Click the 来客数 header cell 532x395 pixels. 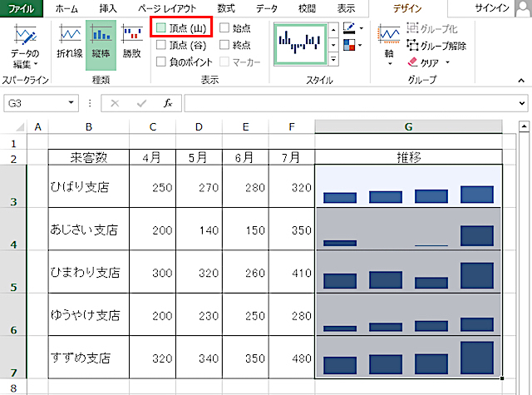(x=89, y=157)
